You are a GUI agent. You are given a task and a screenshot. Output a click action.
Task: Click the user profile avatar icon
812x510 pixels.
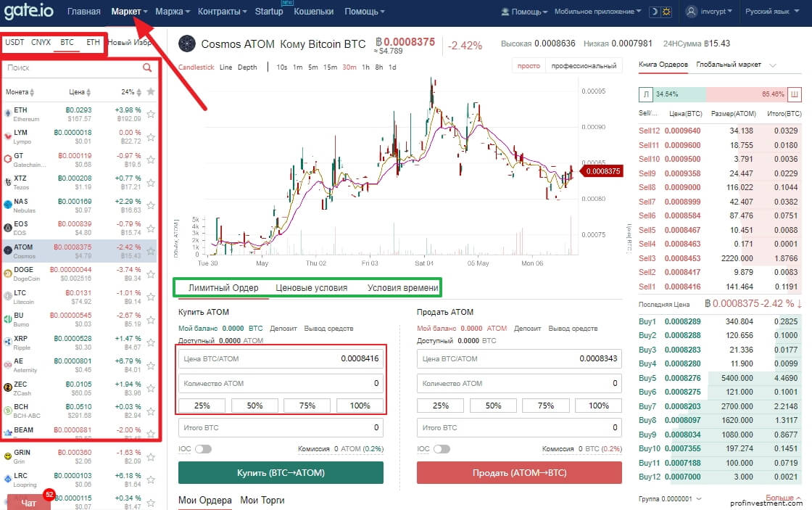coord(692,12)
